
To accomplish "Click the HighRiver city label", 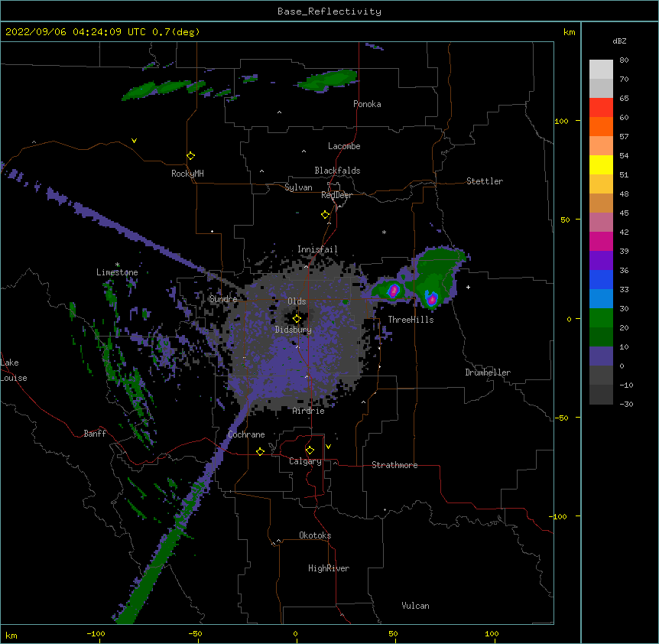I will coord(329,568).
